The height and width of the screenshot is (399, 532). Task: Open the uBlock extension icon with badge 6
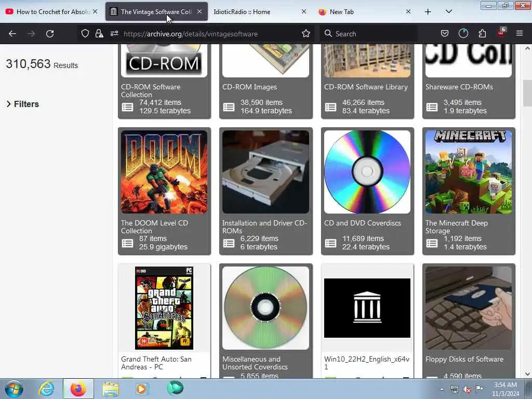(x=501, y=33)
